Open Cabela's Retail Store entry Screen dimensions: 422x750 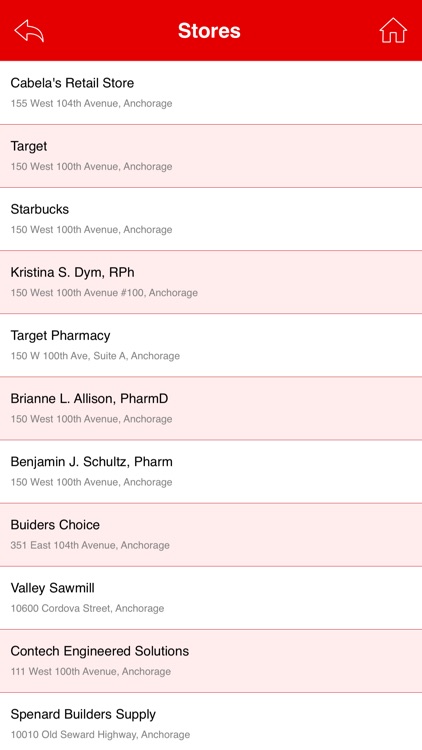211,93
